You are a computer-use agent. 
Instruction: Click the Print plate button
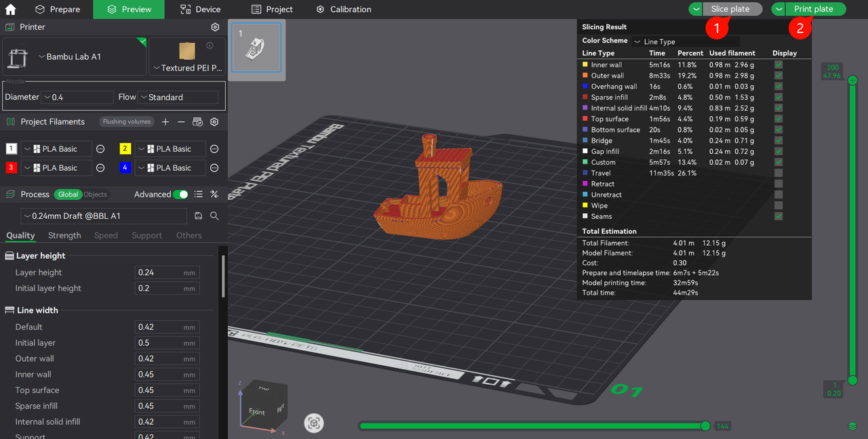click(813, 9)
